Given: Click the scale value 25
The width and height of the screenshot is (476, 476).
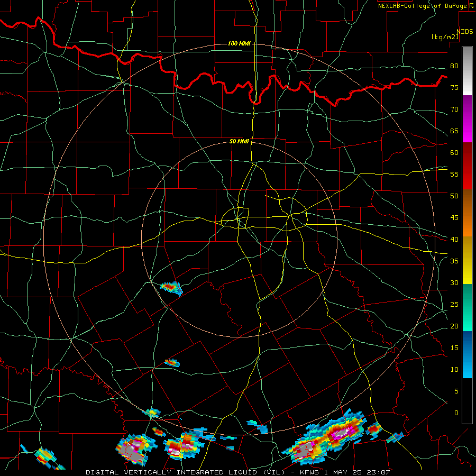Looking at the screenshot, I should (454, 305).
